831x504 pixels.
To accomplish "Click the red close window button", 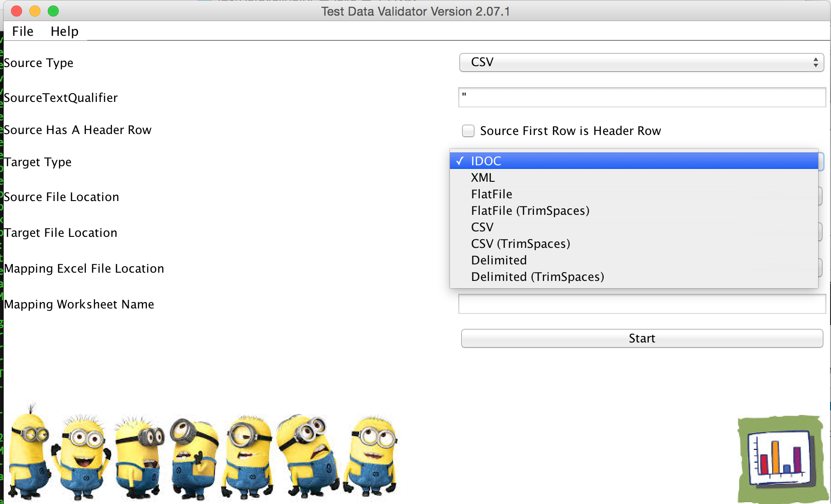I will (x=17, y=11).
